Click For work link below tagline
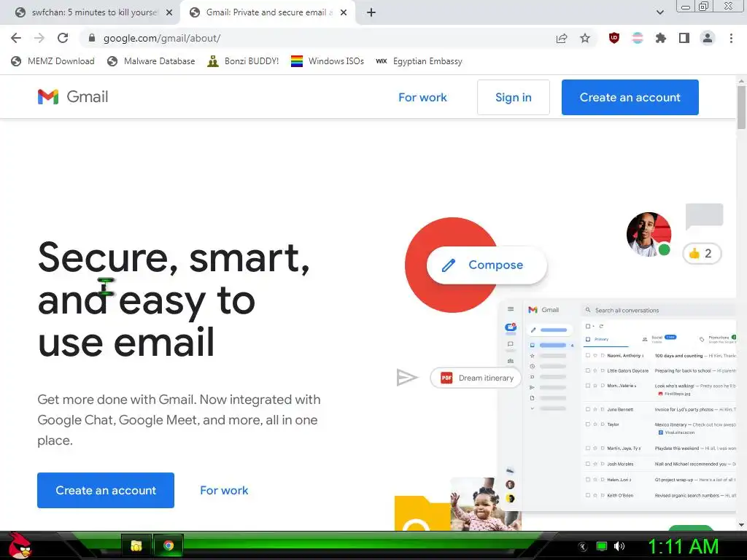The height and width of the screenshot is (560, 747). pyautogui.click(x=224, y=490)
